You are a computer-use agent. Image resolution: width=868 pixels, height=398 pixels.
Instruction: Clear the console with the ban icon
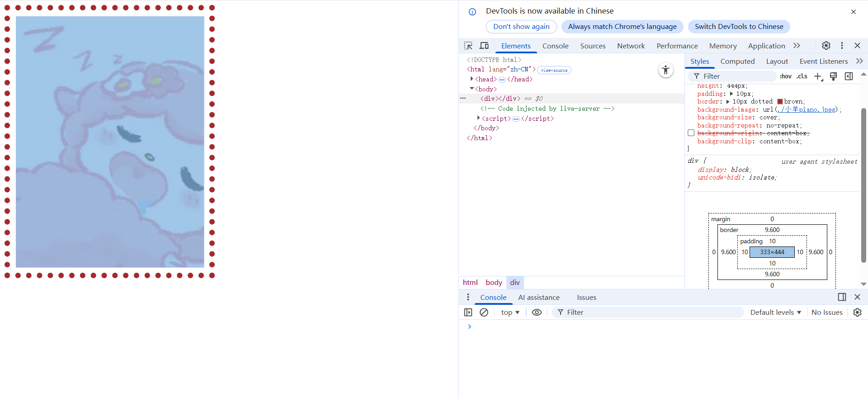[484, 313]
